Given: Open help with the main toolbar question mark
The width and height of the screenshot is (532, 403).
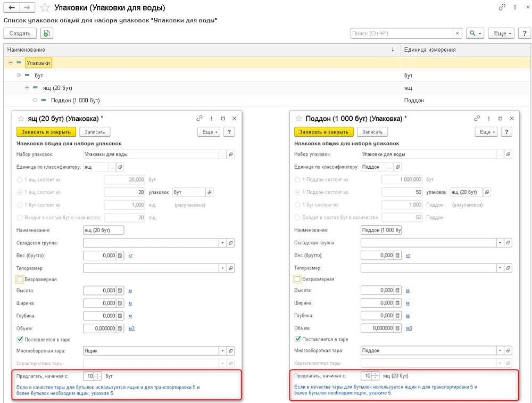Looking at the screenshot, I should point(525,33).
